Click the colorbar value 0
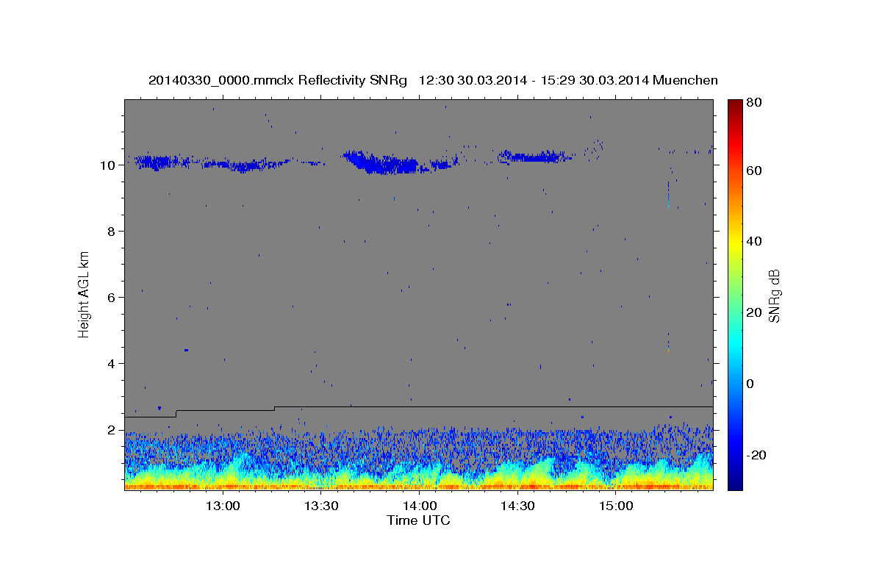Viewport: 882px width, 588px height. click(750, 384)
